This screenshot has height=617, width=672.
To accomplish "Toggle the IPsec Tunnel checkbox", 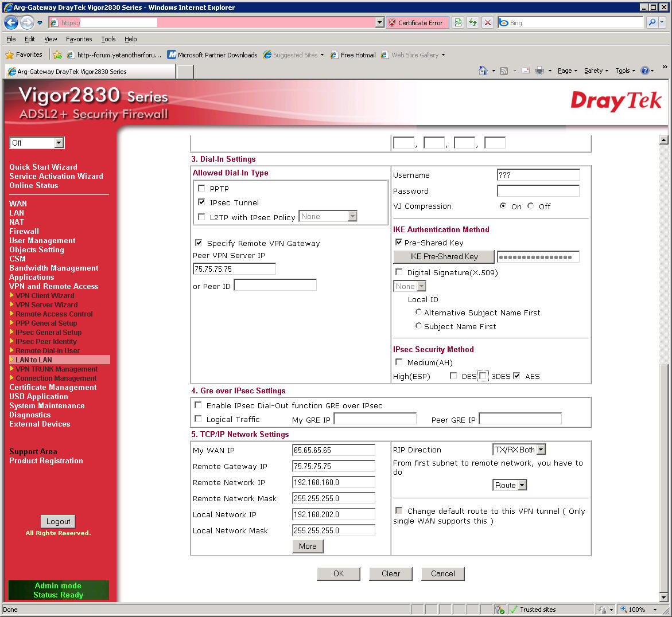I will (x=201, y=202).
